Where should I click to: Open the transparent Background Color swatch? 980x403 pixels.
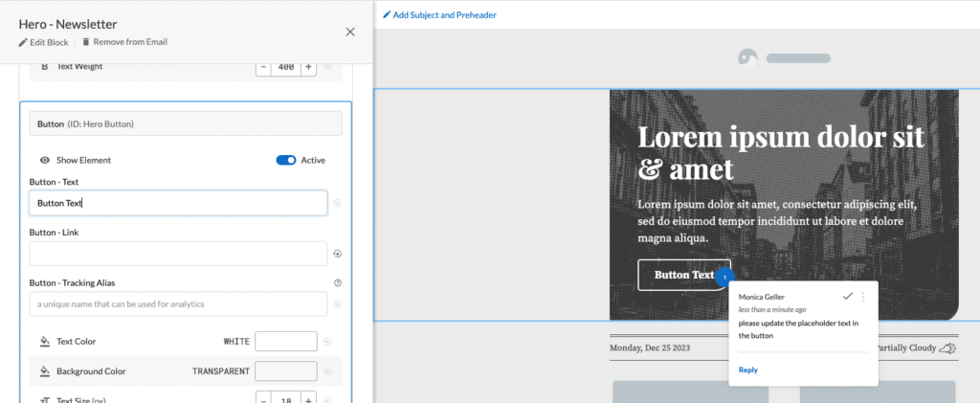coord(285,371)
